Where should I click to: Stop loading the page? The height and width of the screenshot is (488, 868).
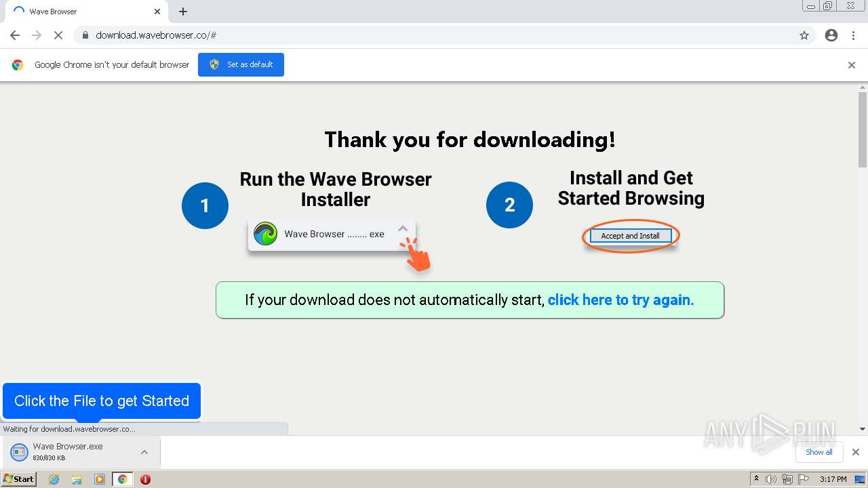coord(58,35)
